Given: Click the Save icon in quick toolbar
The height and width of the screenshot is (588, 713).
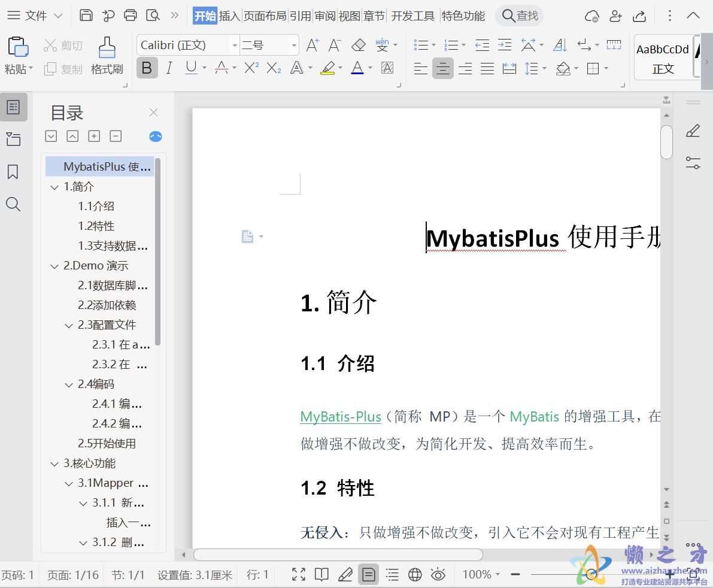Looking at the screenshot, I should (x=86, y=16).
